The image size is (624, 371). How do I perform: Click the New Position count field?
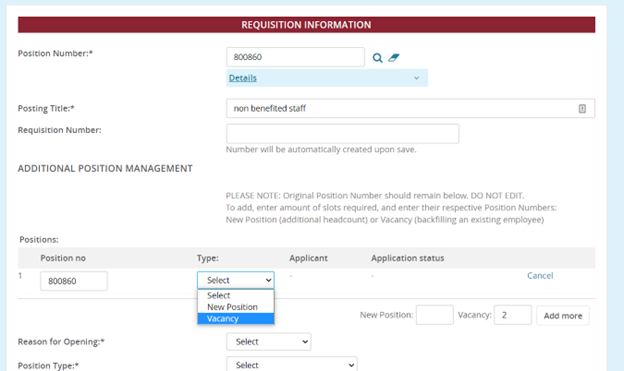435,315
